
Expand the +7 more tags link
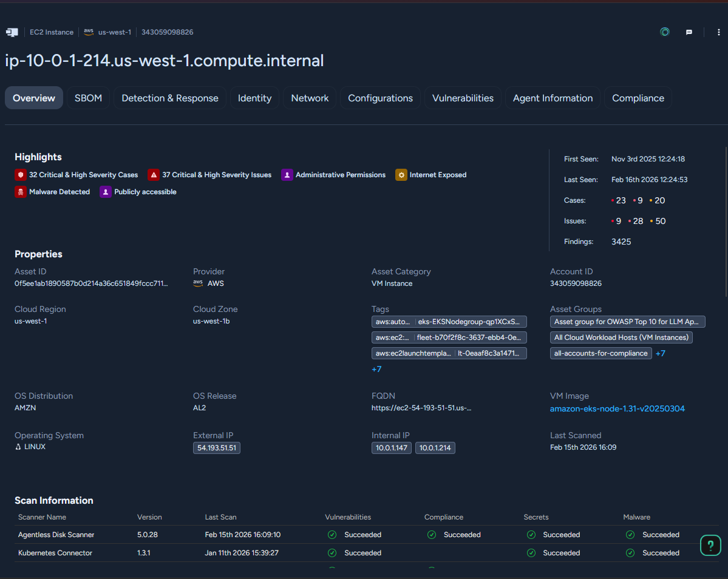376,369
